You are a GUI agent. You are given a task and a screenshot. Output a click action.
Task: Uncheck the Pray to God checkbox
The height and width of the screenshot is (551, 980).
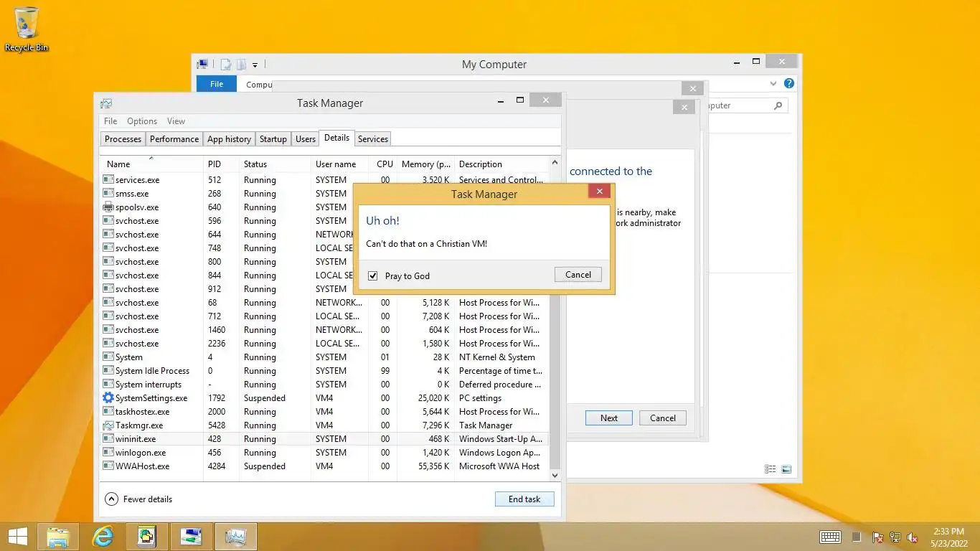tap(373, 275)
